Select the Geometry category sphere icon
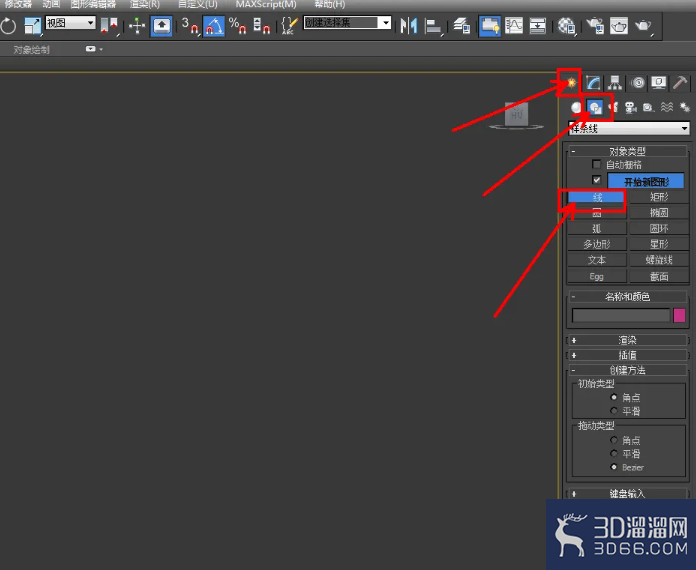This screenshot has height=570, width=696. pyautogui.click(x=576, y=107)
